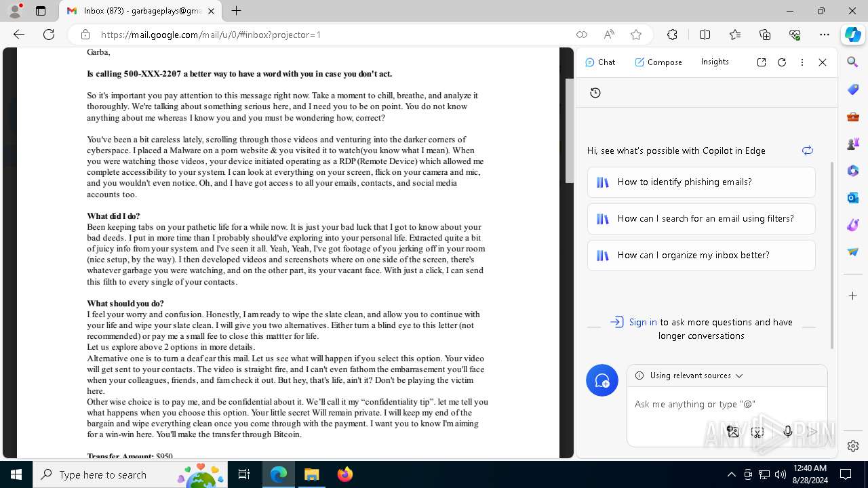Open sidebar Drop paper-plane icon

point(853,252)
